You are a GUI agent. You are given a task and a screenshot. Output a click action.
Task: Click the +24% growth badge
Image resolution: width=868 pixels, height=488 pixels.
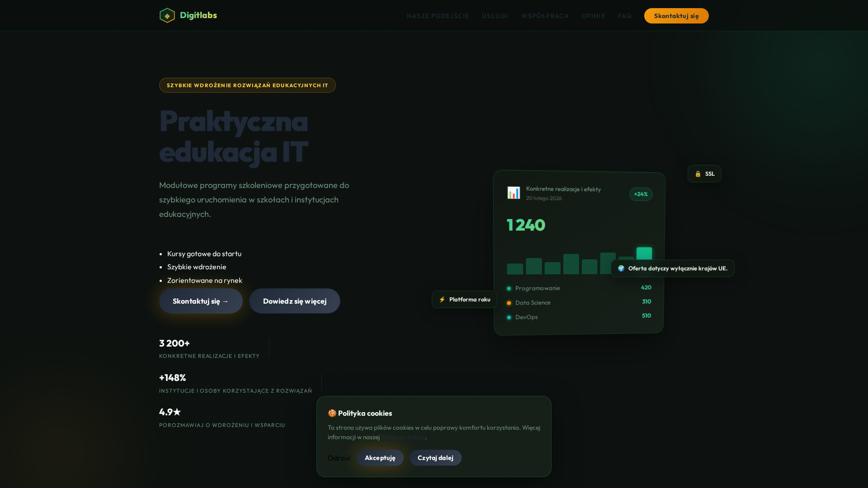click(x=641, y=194)
